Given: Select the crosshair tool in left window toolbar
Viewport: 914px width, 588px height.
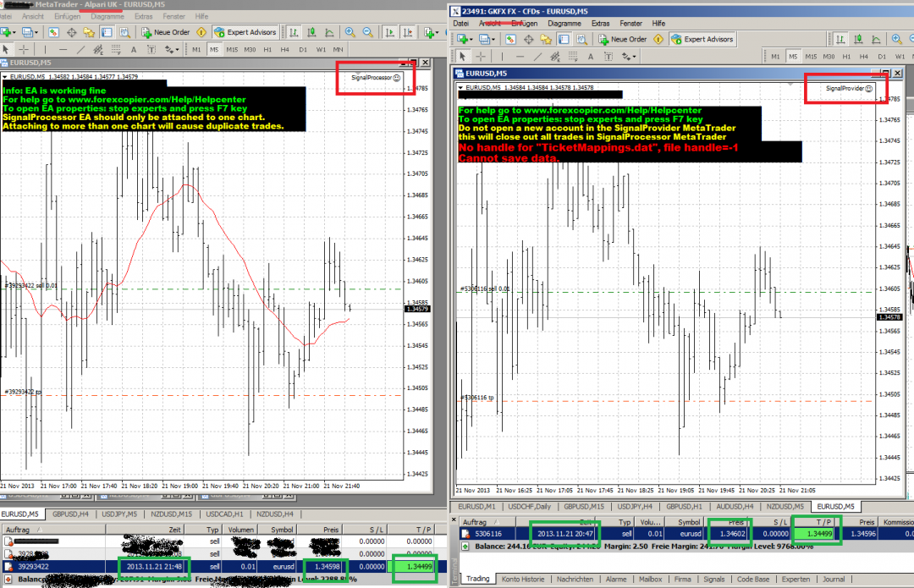Looking at the screenshot, I should [25, 49].
